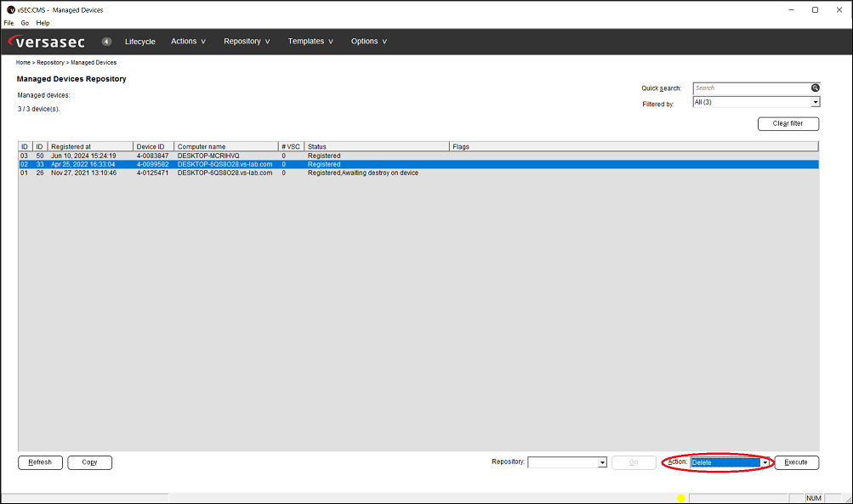Expand the Templates navigation menu
The height and width of the screenshot is (504, 853).
coord(310,42)
